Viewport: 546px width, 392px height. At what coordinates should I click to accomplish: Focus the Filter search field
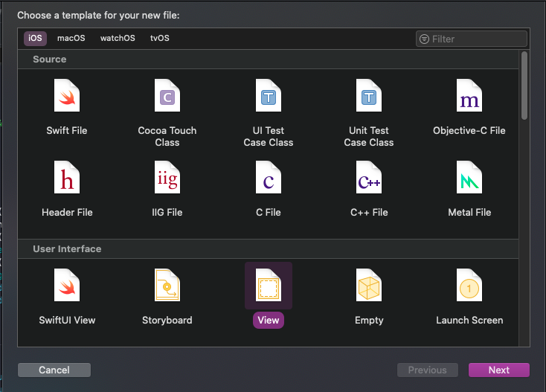pos(476,39)
